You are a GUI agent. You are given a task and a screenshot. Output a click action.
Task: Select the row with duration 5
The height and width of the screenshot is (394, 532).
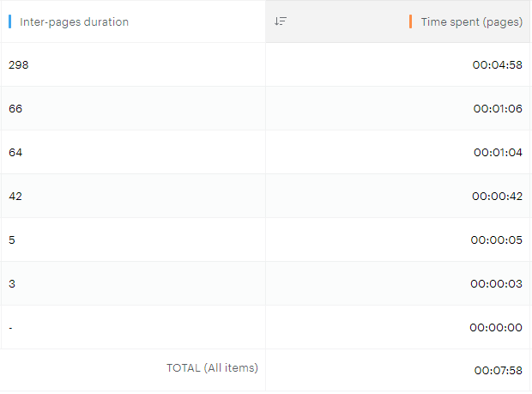click(12, 240)
